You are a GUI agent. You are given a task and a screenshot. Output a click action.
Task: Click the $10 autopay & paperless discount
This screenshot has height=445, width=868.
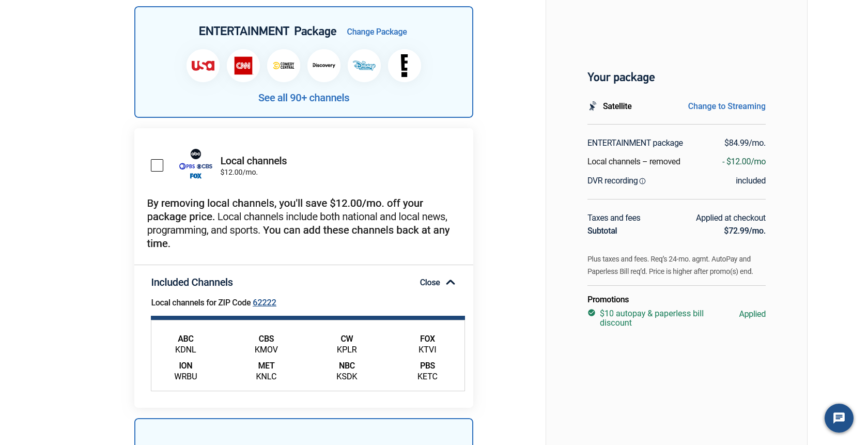[x=652, y=318]
